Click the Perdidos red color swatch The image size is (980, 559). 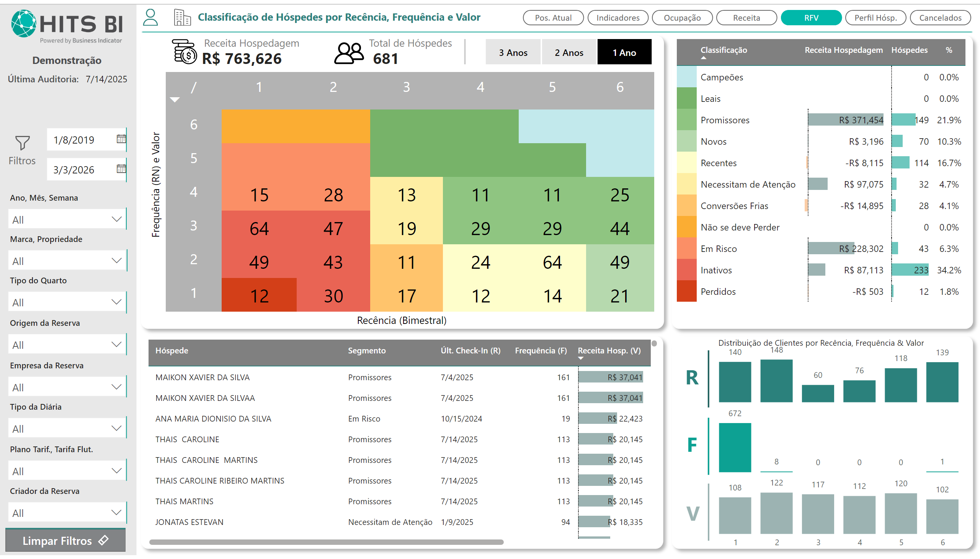point(686,291)
